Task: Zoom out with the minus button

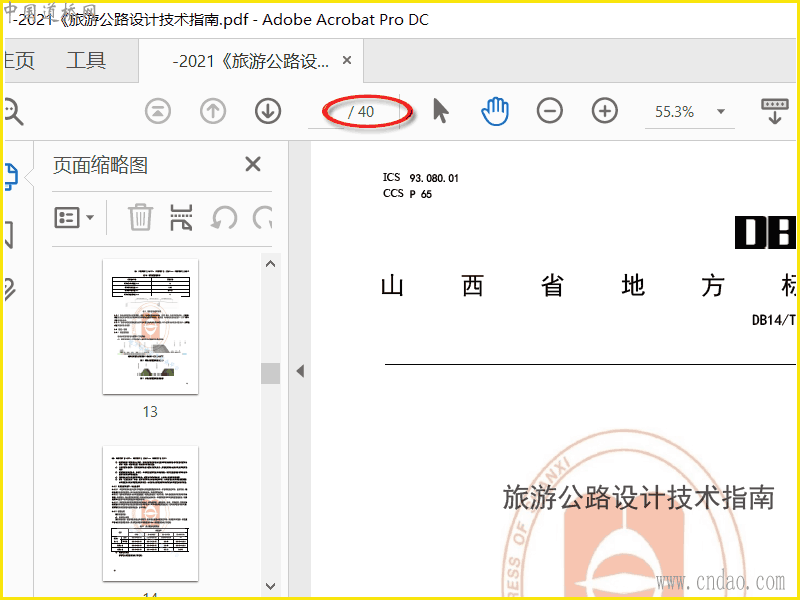Action: tap(549, 111)
